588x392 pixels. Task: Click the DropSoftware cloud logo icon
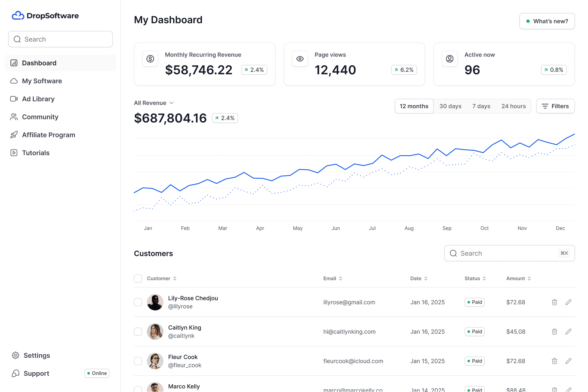click(x=18, y=16)
